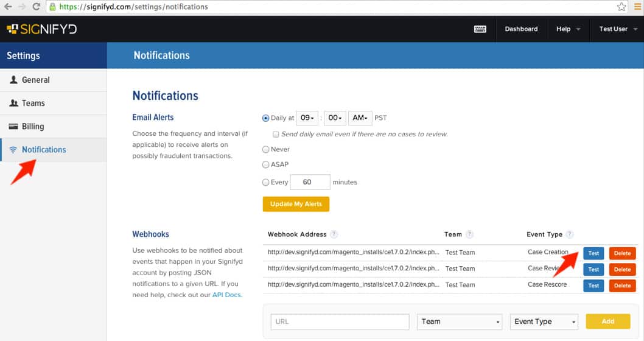This screenshot has width=644, height=341.
Task: Click the green SSL padlock icon
Action: coord(52,7)
